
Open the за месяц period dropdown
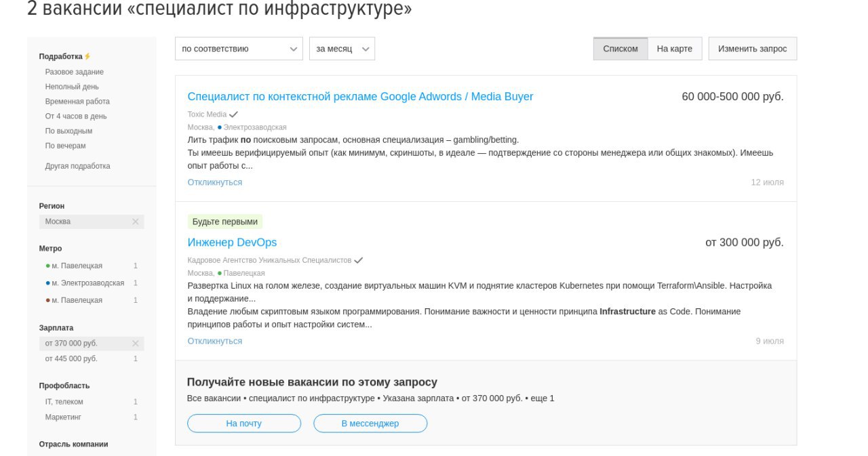[342, 49]
